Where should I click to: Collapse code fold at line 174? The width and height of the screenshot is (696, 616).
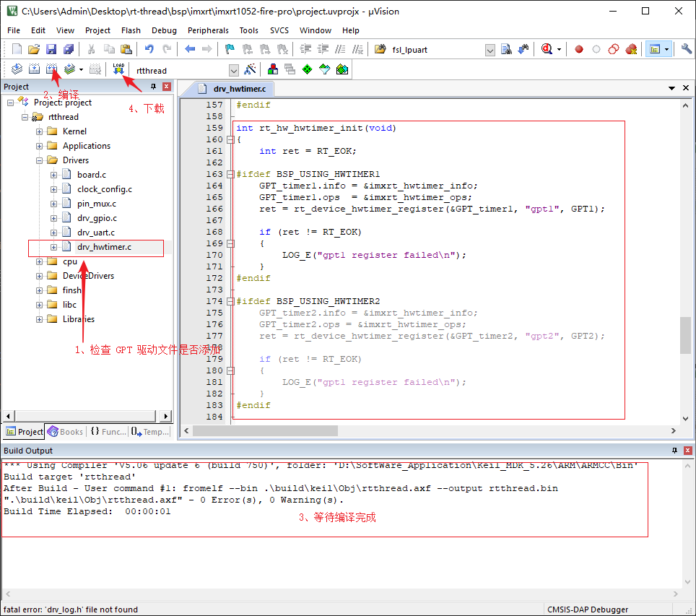point(230,301)
